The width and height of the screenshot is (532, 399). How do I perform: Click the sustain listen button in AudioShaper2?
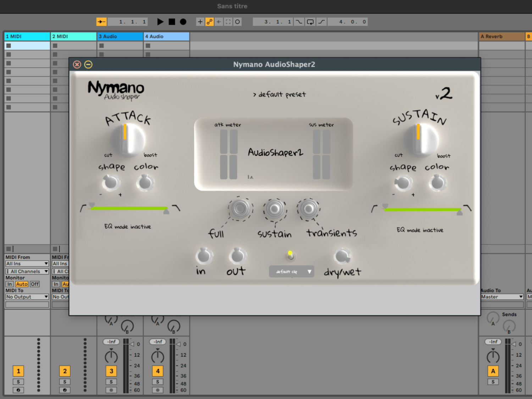click(275, 209)
